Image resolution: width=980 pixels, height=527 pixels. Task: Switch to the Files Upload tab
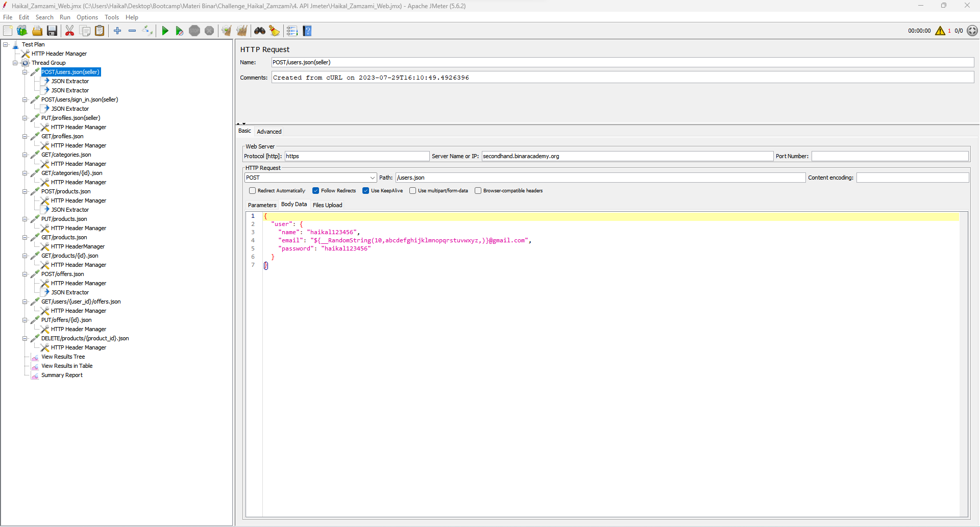click(327, 205)
